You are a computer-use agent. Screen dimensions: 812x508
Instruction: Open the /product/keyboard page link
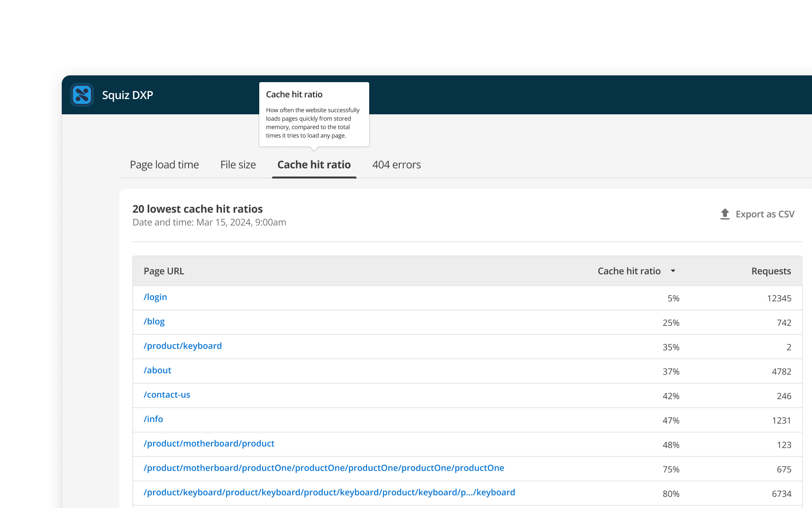[182, 346]
